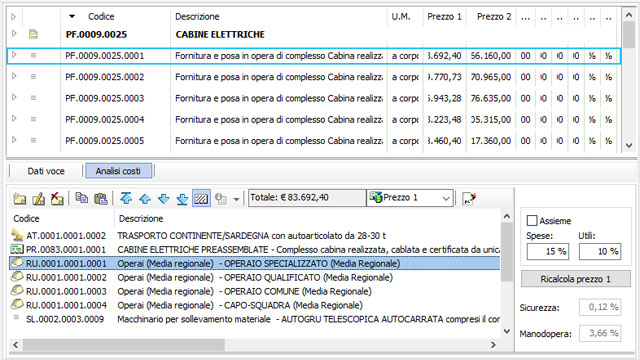640x360 pixels.
Task: Click the Totale € 83.692,40 field
Action: click(x=307, y=198)
